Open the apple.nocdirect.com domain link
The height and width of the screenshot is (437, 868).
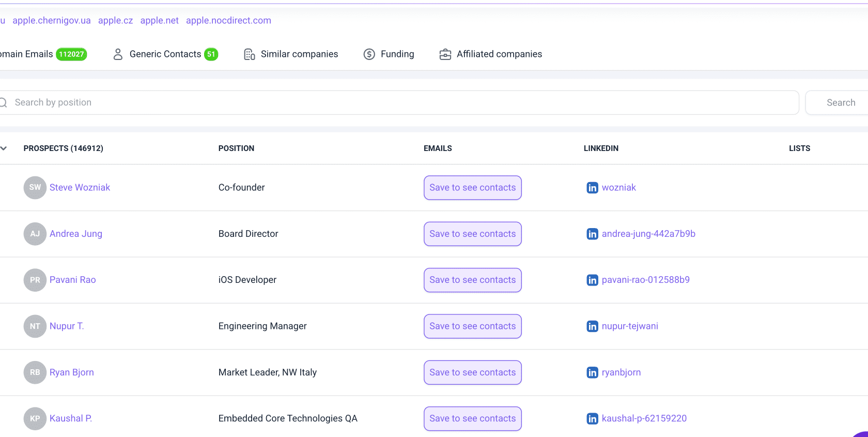(x=228, y=21)
